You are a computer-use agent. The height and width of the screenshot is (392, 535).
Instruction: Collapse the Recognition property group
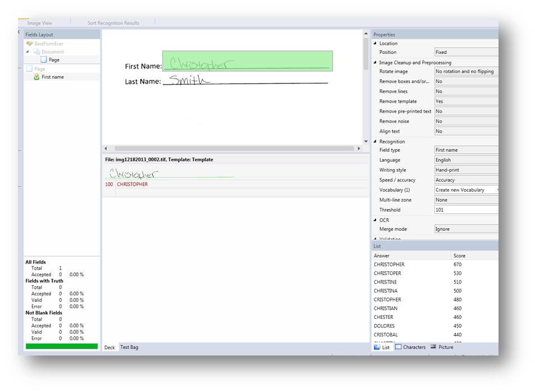point(375,142)
